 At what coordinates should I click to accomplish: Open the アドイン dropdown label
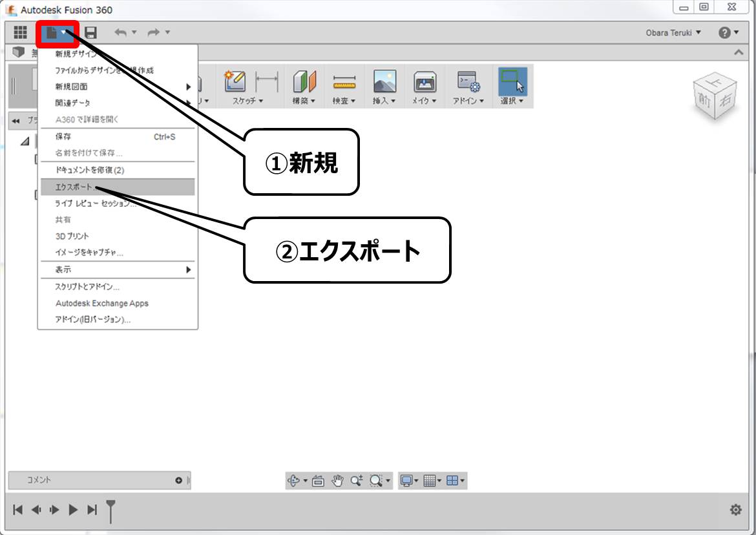(468, 101)
